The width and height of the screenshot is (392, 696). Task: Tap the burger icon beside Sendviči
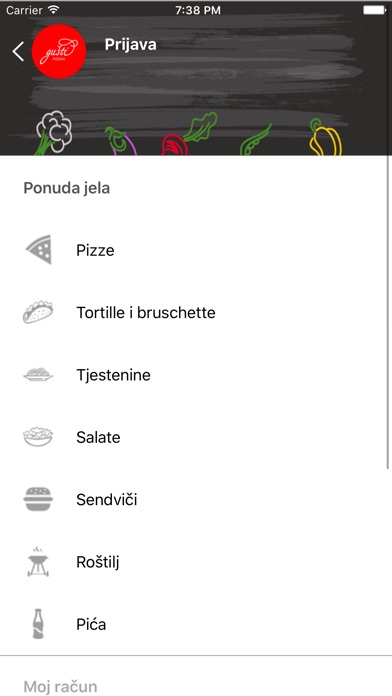point(38,499)
